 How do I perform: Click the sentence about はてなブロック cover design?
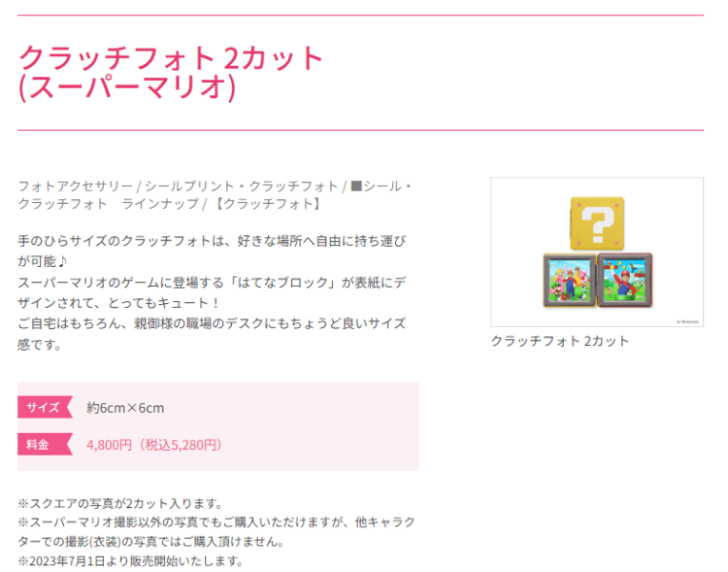pos(212,292)
